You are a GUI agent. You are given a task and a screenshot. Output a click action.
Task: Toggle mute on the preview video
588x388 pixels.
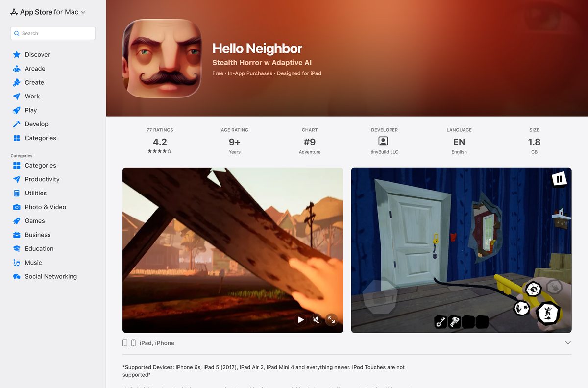[x=316, y=320]
